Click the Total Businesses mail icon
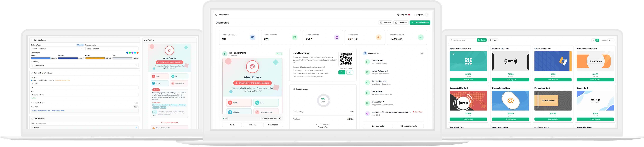The height and width of the screenshot is (147, 644). 253,37
